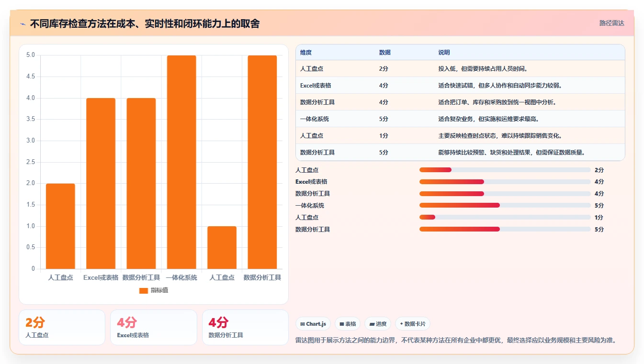This screenshot has width=644, height=364.
Task: Click the 数据分析工具 progress bar showing 4分
Action: click(x=505, y=194)
